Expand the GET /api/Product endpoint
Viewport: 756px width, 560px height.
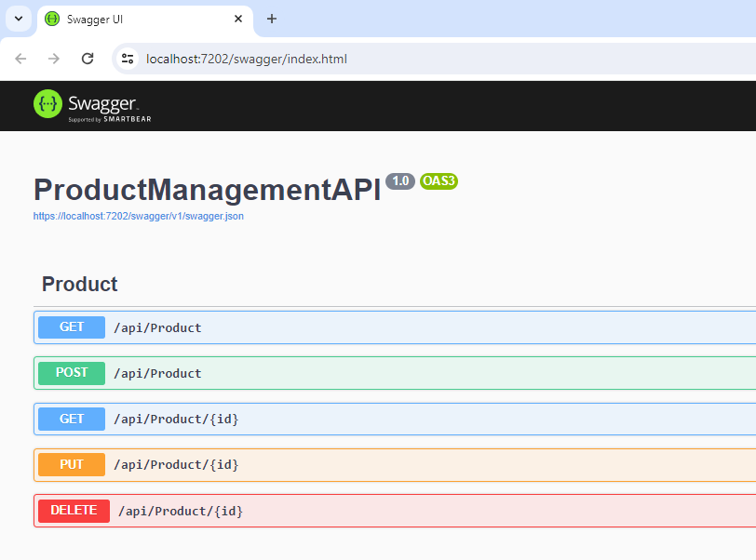[x=395, y=327]
